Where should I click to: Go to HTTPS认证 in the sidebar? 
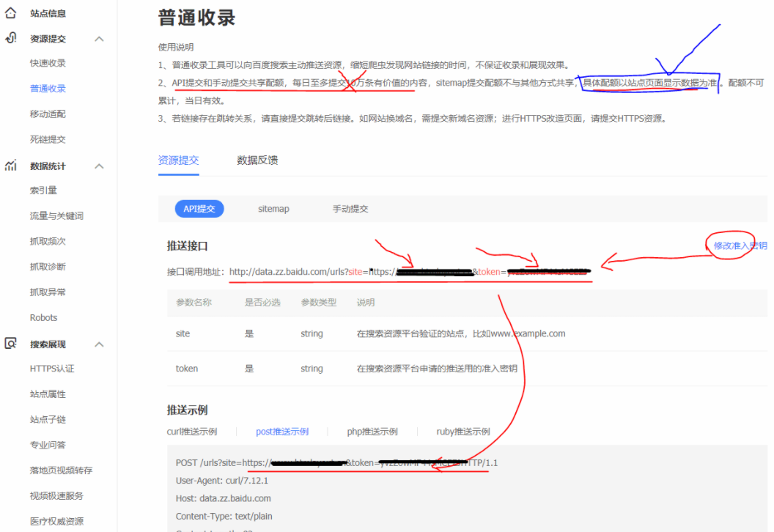(52, 369)
